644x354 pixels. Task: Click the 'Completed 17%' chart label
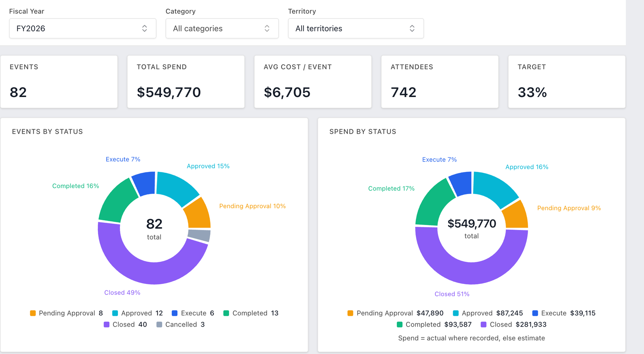tap(391, 188)
